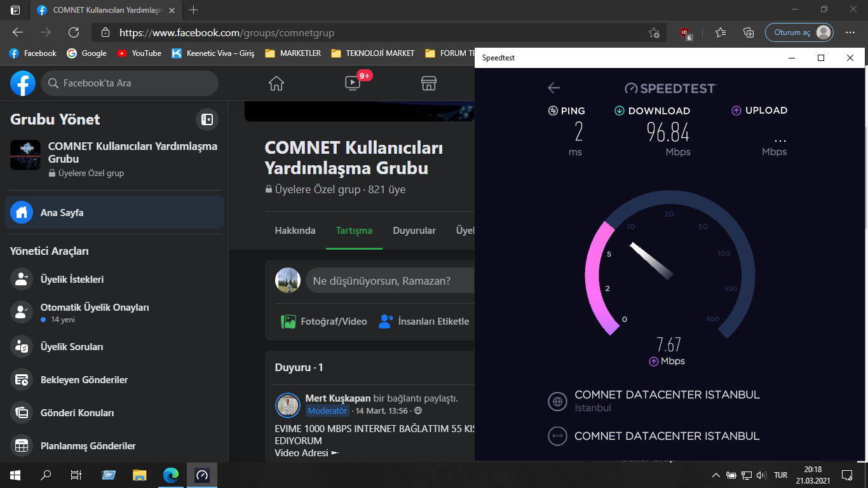Go back in the Speedtest app
Viewport: 868px width, 488px height.
pyautogui.click(x=554, y=88)
